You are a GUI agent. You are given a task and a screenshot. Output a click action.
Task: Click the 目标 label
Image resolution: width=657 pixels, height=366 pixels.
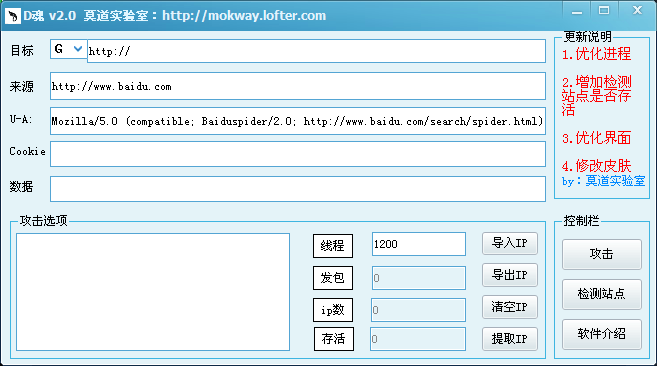(22, 51)
